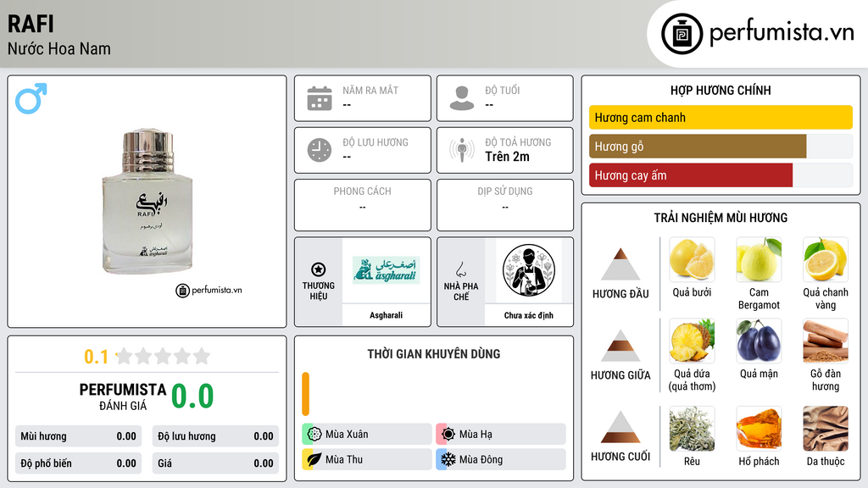The width and height of the screenshot is (868, 488).
Task: Click the Thời gian khuyên dùng heading
Action: [434, 353]
